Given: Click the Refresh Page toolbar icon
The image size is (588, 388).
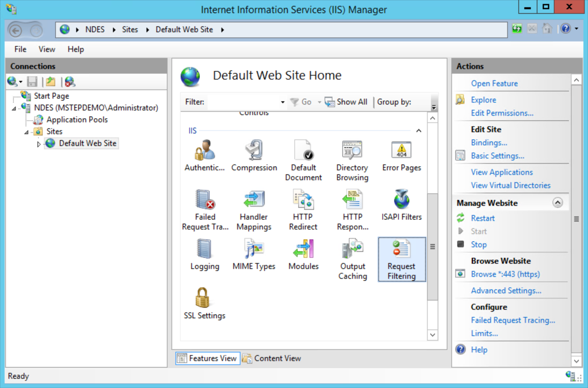Looking at the screenshot, I should 517,29.
